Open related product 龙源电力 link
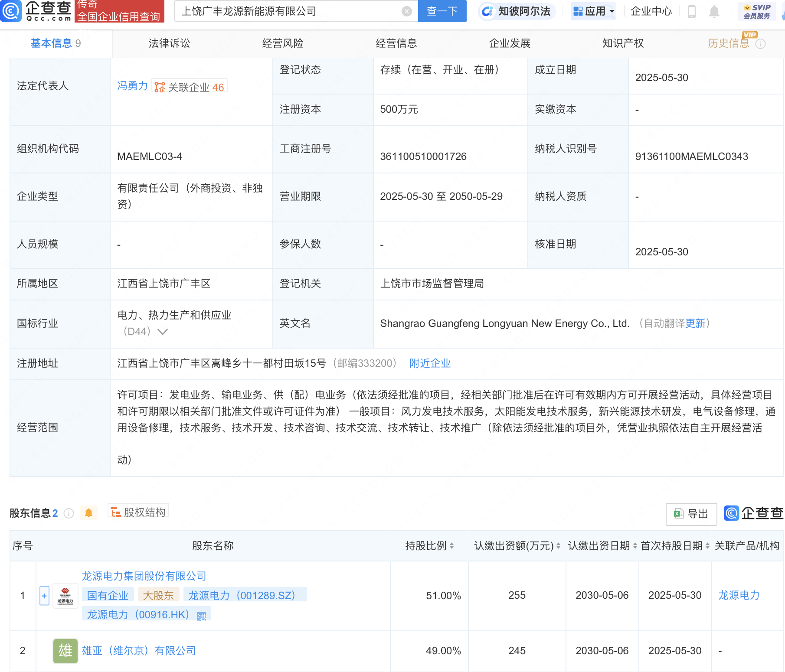 739,595
